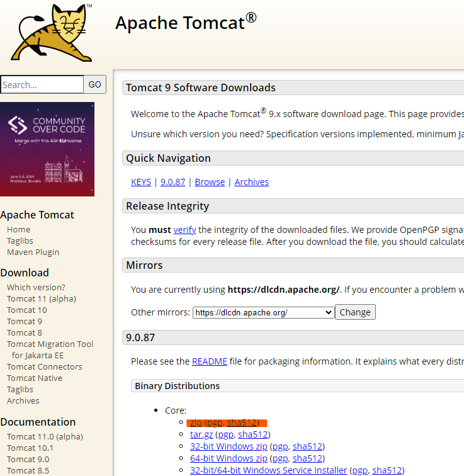Open Taglibs under Apache Tomcat section
Viewport: 464px width, 476px height.
tap(20, 241)
